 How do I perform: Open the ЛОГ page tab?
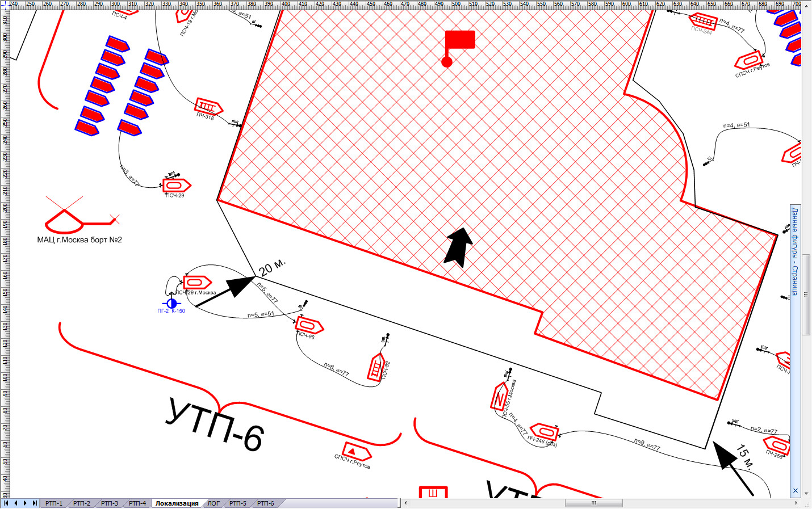click(214, 503)
